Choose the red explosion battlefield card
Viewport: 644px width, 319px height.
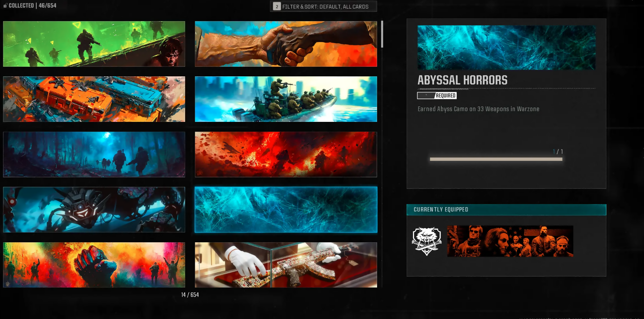286,154
